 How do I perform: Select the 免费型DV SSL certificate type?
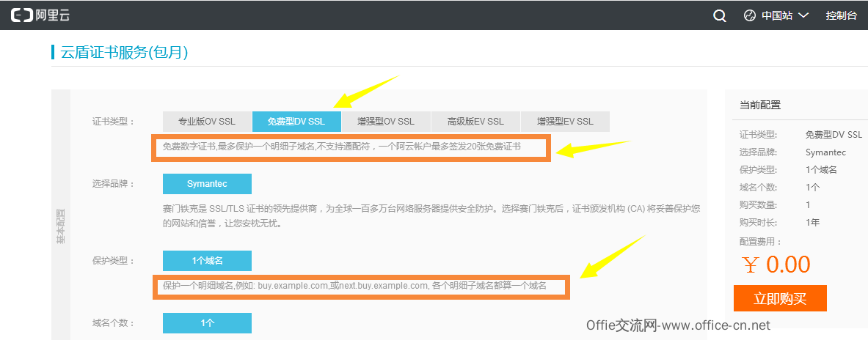pos(296,122)
